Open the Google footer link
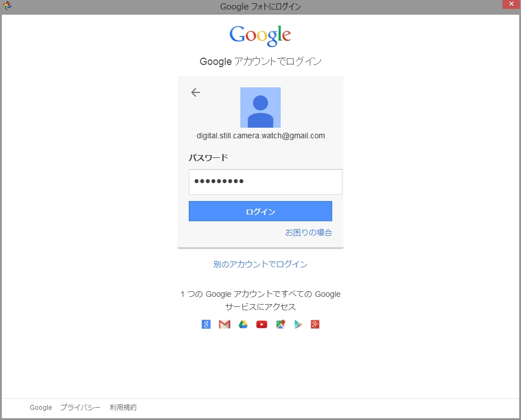This screenshot has width=521, height=420. [41, 407]
